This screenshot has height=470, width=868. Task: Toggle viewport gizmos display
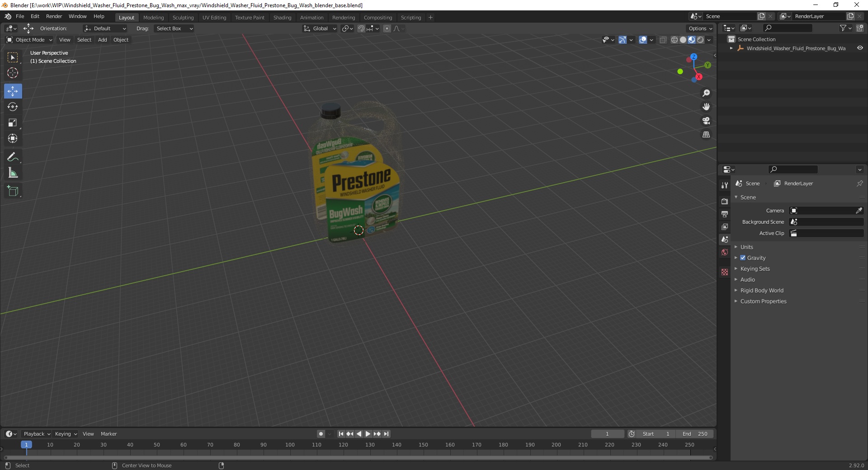623,40
